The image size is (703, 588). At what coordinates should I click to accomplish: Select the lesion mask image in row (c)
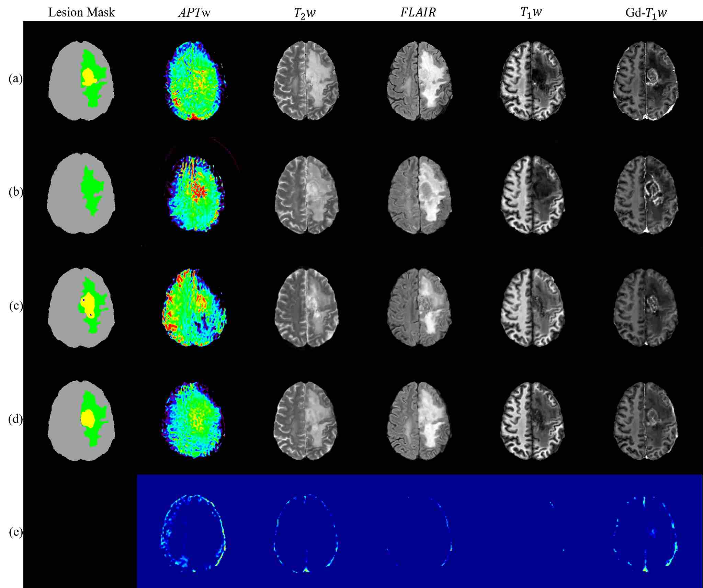82,307
